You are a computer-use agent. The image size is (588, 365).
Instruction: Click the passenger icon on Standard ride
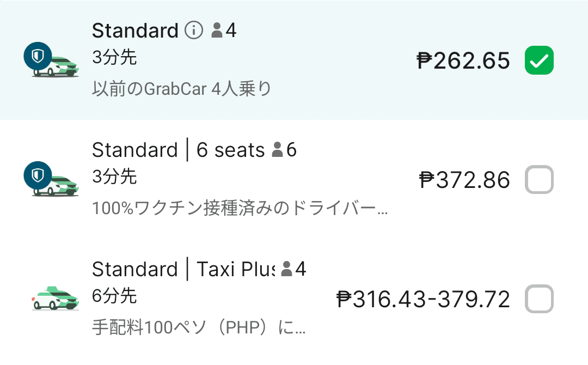217,31
